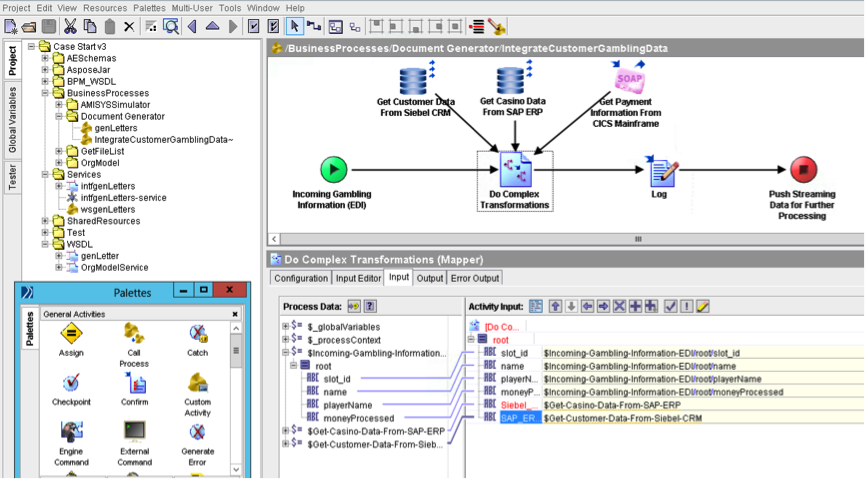
Task: Activate the Create Transition tool
Action: [x=314, y=26]
